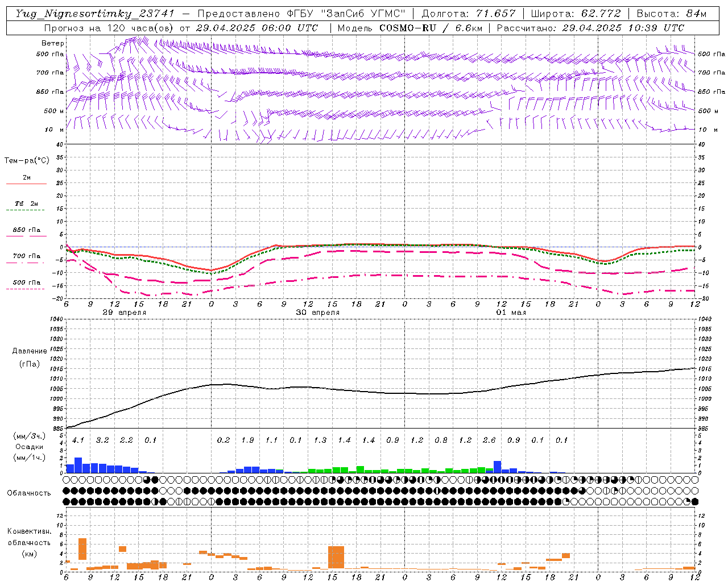The height and width of the screenshot is (582, 728).
Task: Click the 1040 value on left pressure axis
Action: point(56,319)
